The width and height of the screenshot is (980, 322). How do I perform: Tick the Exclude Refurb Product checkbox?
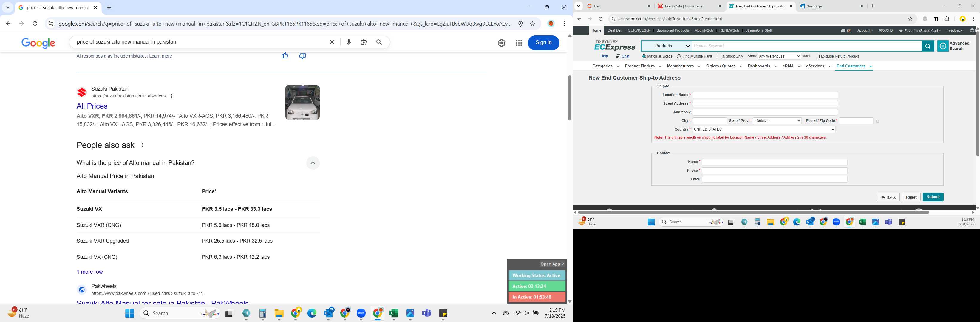click(x=817, y=57)
